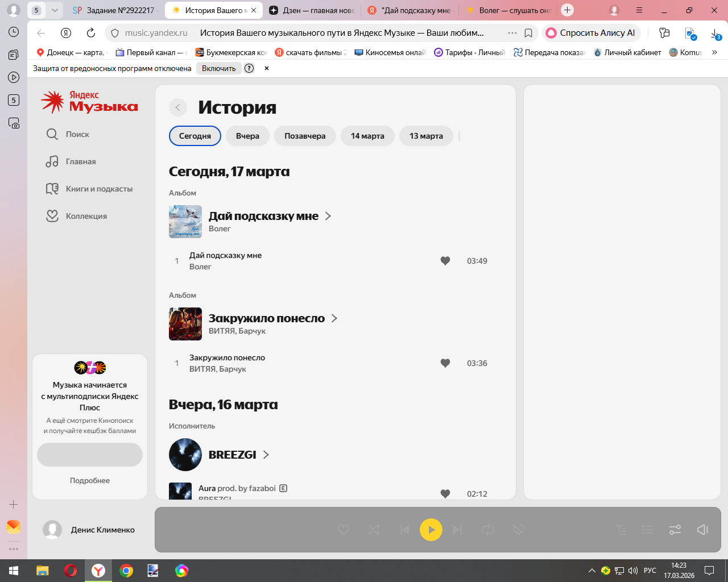Viewport: 728px width, 582px height.
Task: Switch input language via РУС indicator
Action: (650, 571)
